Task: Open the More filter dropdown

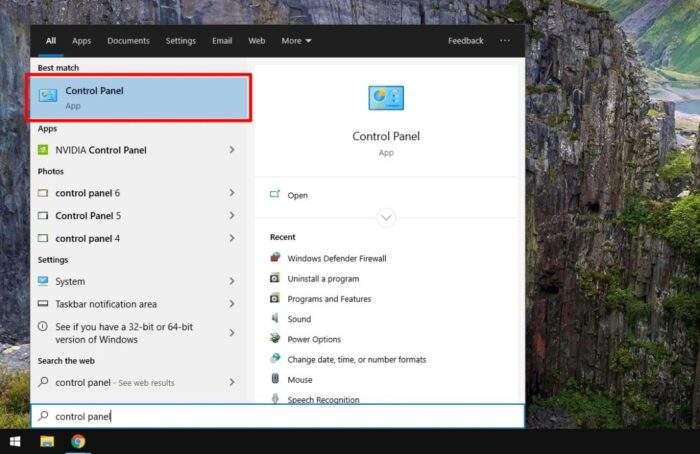Action: 296,41
